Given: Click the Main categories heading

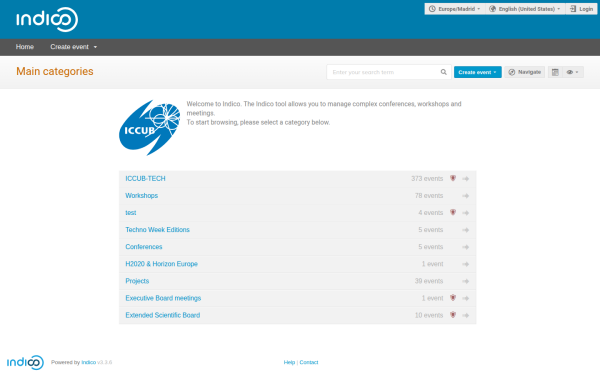Looking at the screenshot, I should tap(55, 71).
